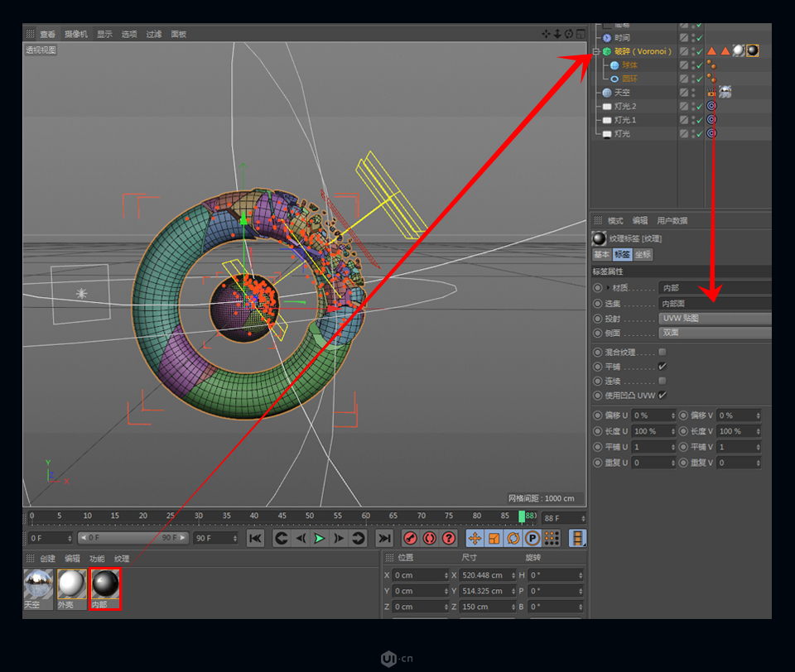Click the 时间 object icon
The height and width of the screenshot is (672, 795).
[x=605, y=37]
